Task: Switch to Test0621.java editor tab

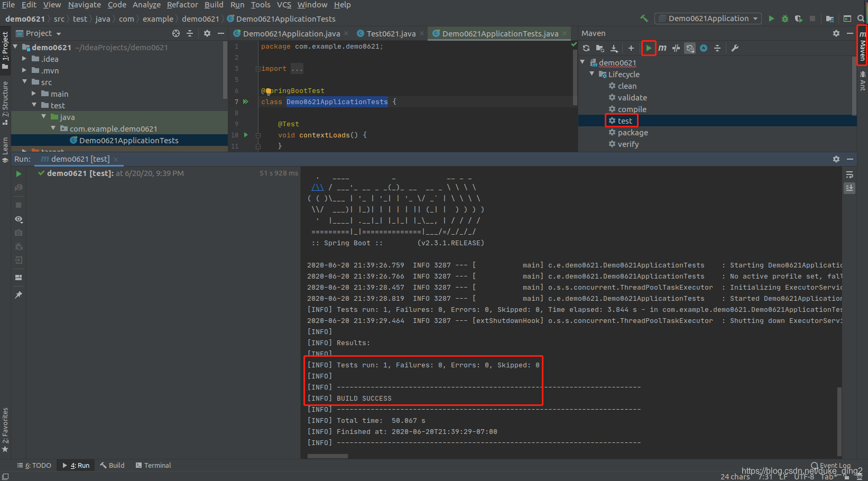Action: point(391,33)
